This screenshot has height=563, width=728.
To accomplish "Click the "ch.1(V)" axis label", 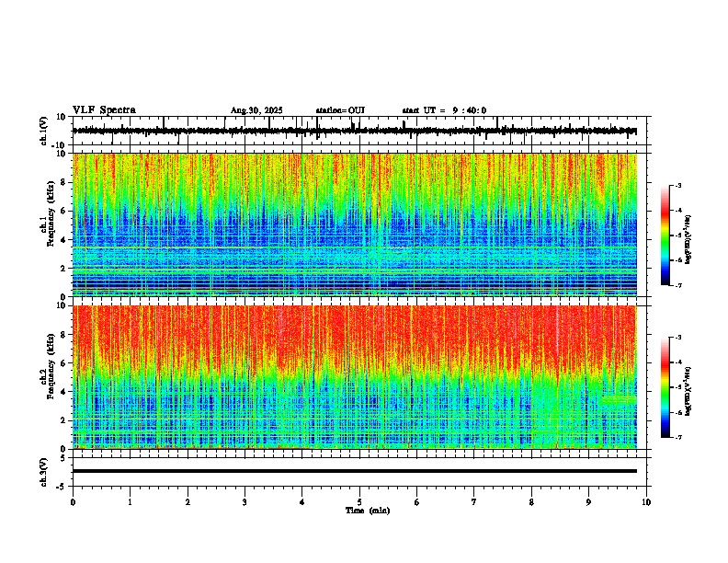I will [x=44, y=131].
